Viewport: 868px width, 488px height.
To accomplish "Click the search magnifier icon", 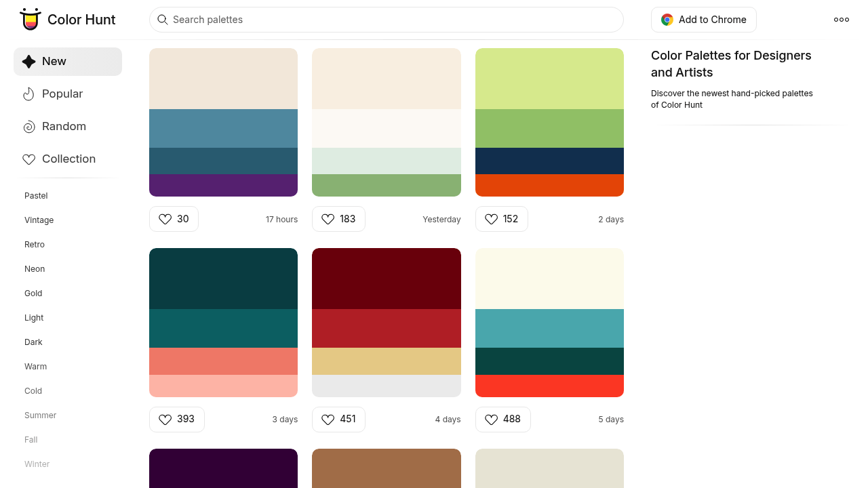I will pyautogui.click(x=163, y=20).
